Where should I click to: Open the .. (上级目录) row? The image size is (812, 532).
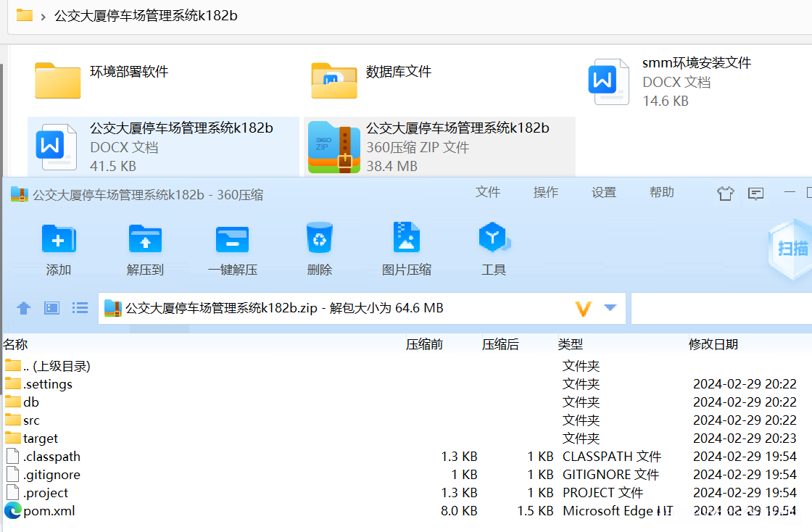(406, 366)
